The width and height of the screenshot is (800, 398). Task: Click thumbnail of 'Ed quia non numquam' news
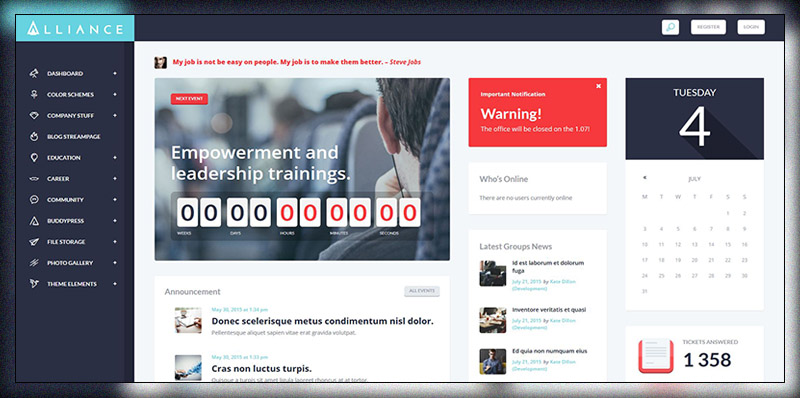(493, 362)
